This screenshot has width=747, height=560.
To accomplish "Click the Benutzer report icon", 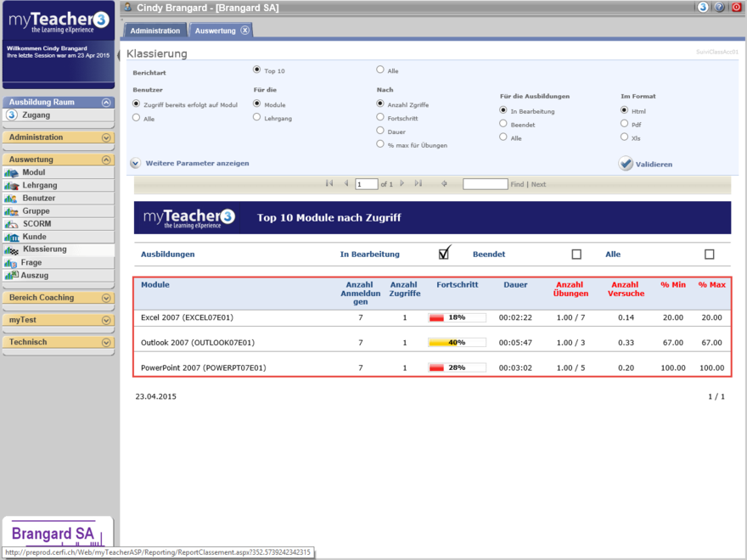I will pyautogui.click(x=12, y=199).
